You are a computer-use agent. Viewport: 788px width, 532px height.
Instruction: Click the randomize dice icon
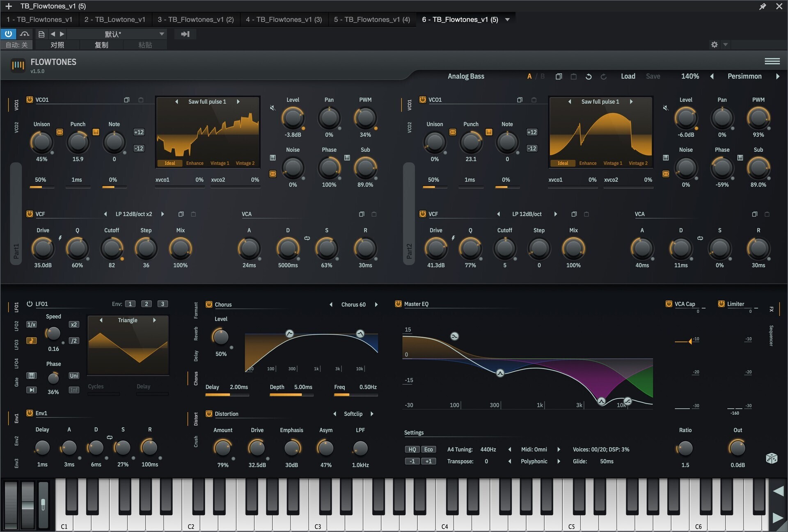pyautogui.click(x=772, y=458)
